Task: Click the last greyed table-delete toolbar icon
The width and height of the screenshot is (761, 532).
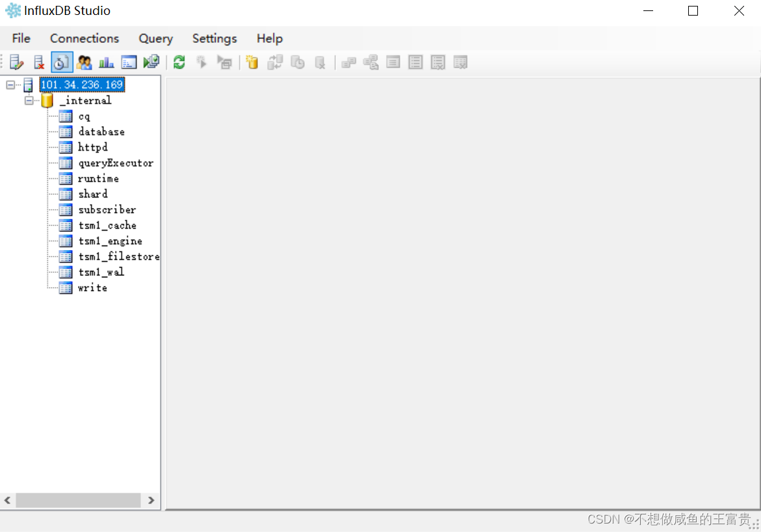Action: 460,62
